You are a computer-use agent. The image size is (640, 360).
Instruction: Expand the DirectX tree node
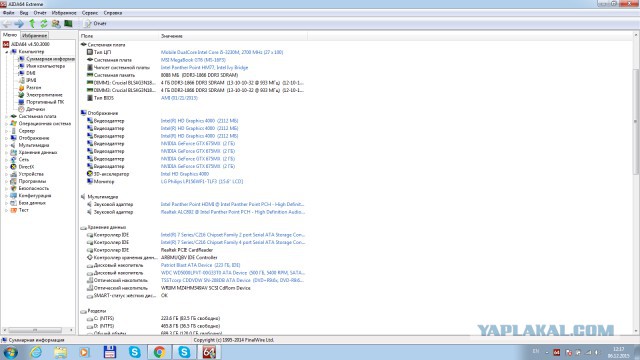pos(7,167)
